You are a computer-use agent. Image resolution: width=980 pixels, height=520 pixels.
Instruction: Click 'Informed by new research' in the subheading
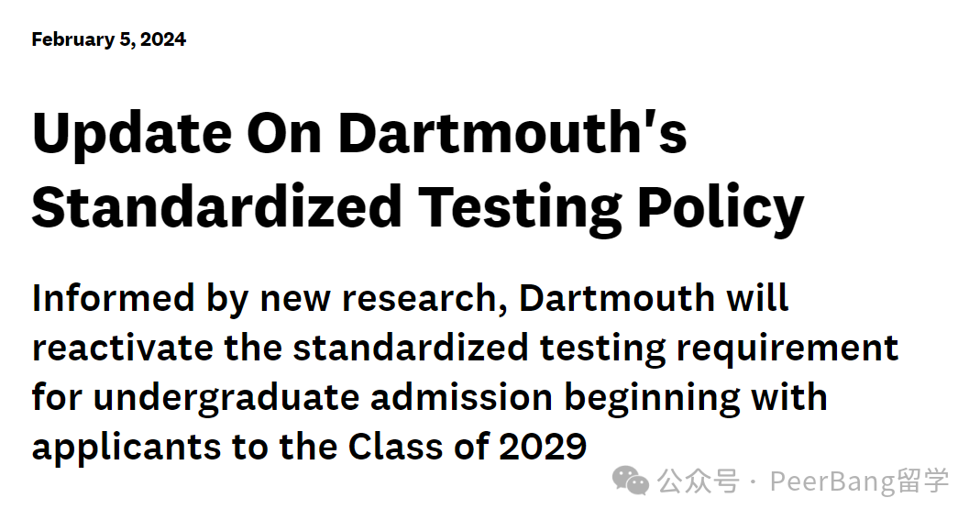click(270, 298)
